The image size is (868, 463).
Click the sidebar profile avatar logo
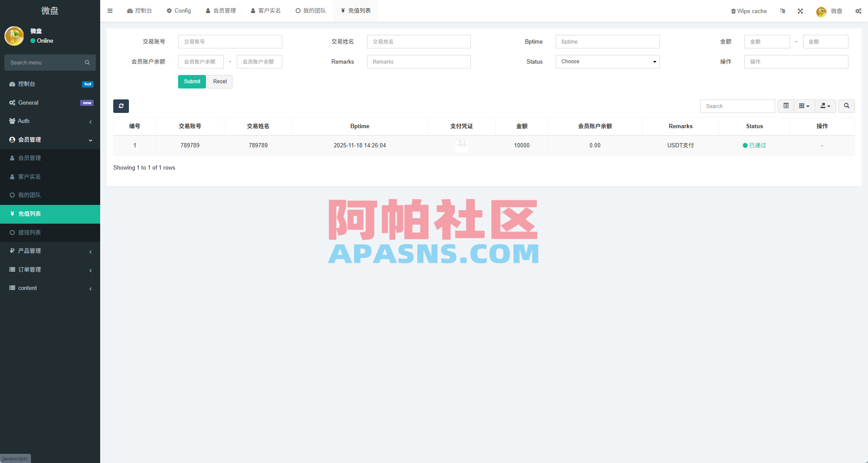[x=14, y=36]
